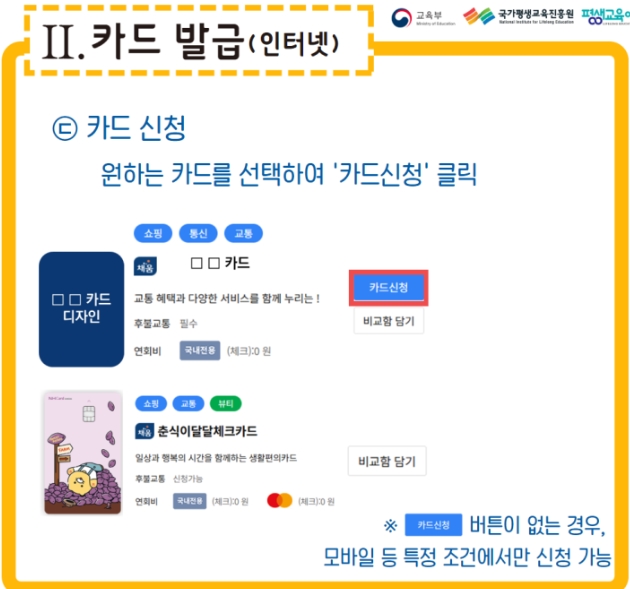
Task: Select the 통신 tag on the first card
Action: coord(198,233)
